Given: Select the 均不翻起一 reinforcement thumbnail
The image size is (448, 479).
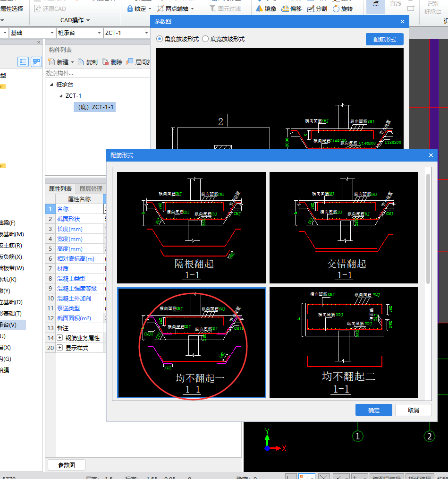Looking at the screenshot, I should tap(191, 343).
